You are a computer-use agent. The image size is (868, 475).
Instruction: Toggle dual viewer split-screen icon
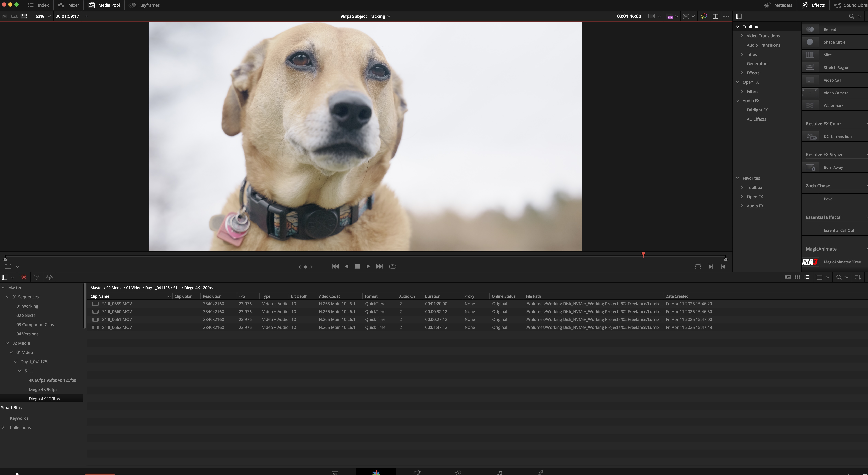715,16
